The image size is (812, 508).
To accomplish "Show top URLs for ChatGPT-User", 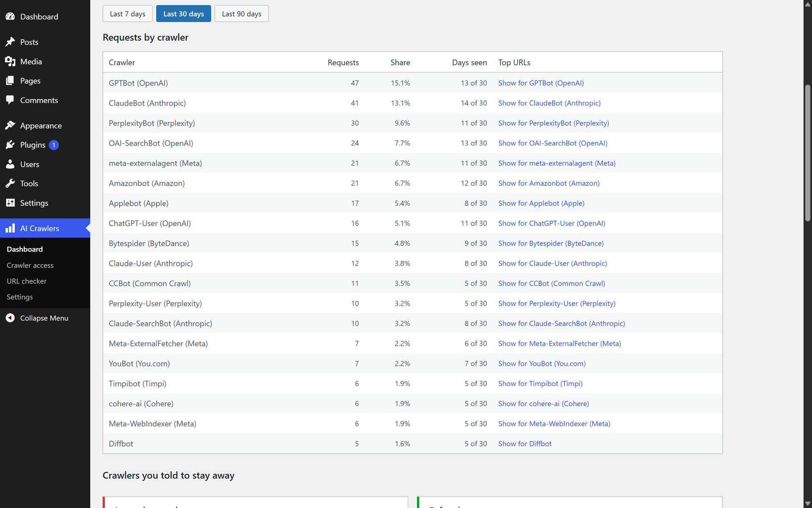I will [x=552, y=223].
